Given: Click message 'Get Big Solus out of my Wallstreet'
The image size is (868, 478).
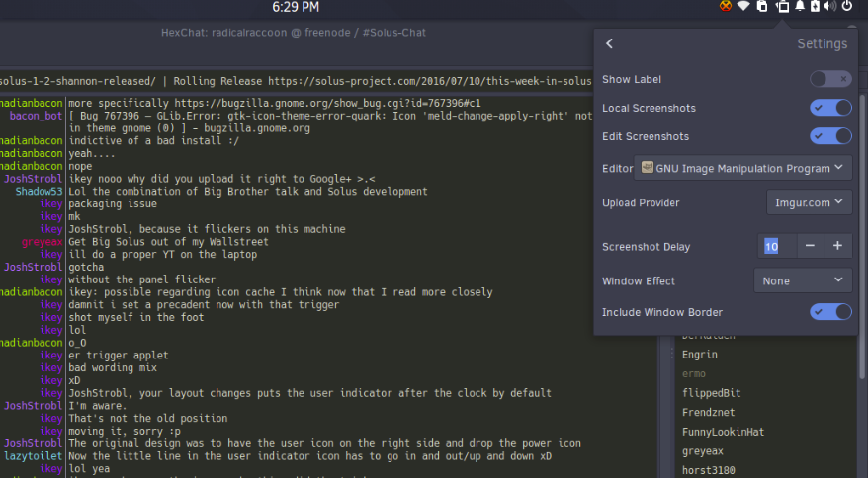Looking at the screenshot, I should point(168,242).
